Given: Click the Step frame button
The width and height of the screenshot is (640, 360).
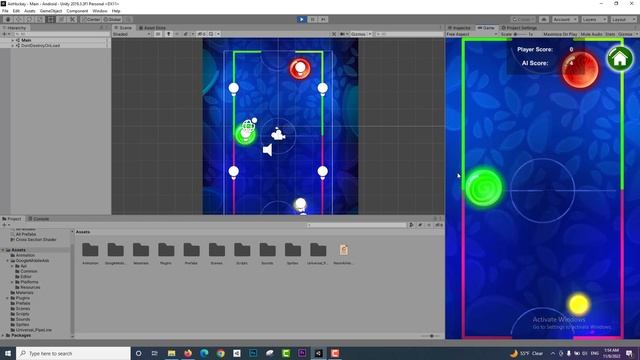Looking at the screenshot, I should (x=323, y=19).
